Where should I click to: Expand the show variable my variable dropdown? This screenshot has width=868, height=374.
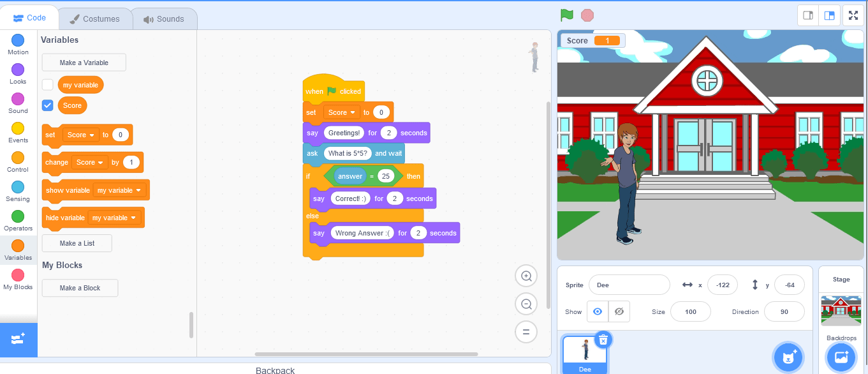click(x=119, y=190)
